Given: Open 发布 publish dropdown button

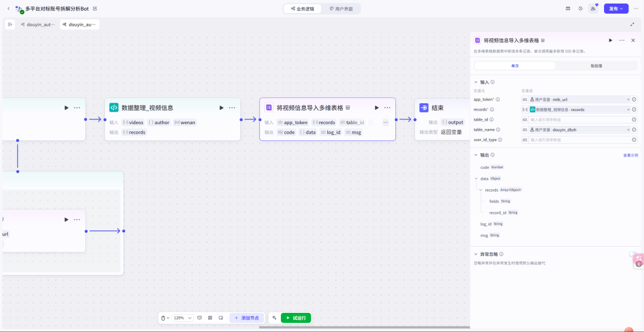Looking at the screenshot, I should [x=616, y=8].
